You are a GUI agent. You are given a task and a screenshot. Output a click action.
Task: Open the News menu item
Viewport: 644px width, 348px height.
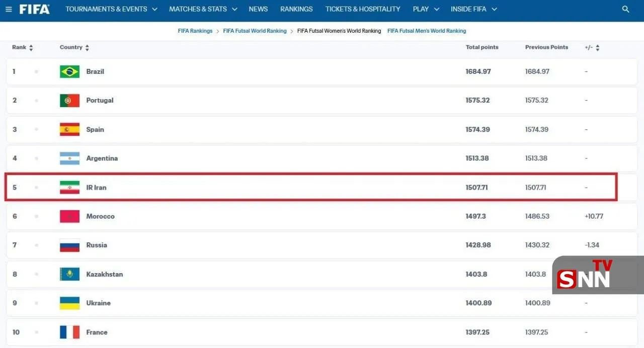[258, 9]
